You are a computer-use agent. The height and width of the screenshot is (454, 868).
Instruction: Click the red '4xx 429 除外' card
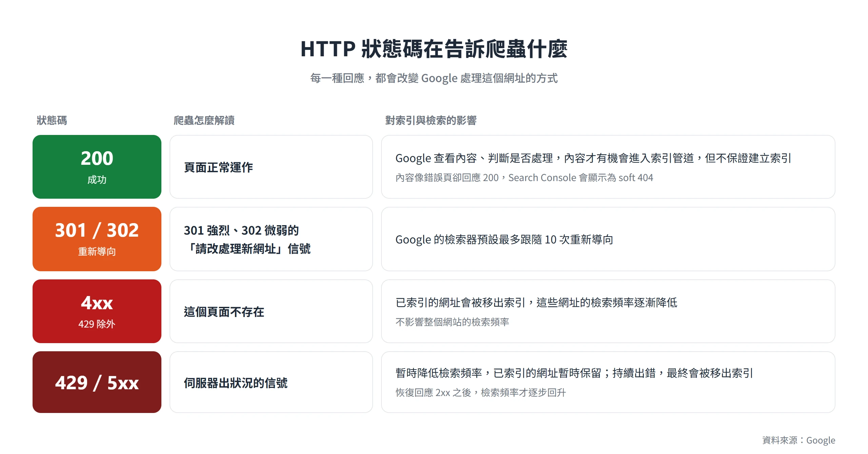pos(97,311)
